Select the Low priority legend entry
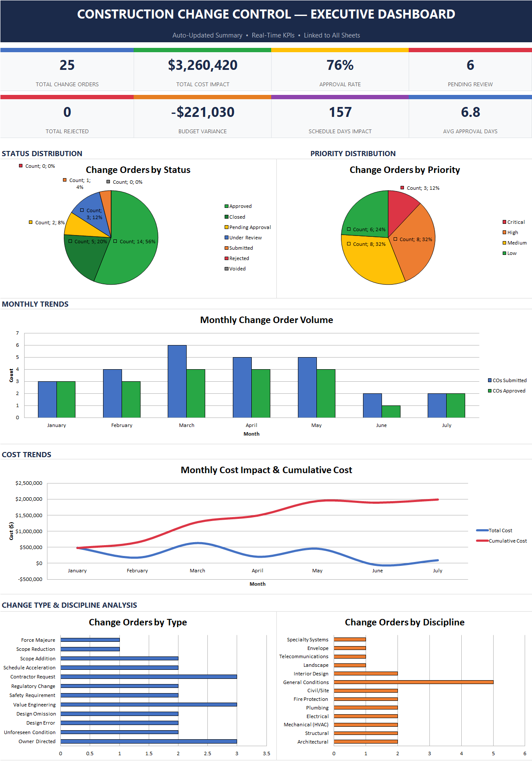Viewport: 532px width, 766px height. [510, 253]
